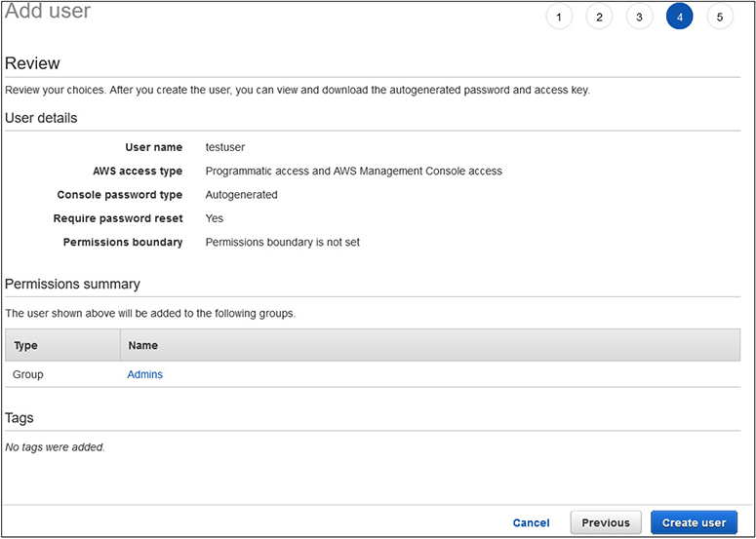Advance to step 5 indicator

[x=720, y=17]
